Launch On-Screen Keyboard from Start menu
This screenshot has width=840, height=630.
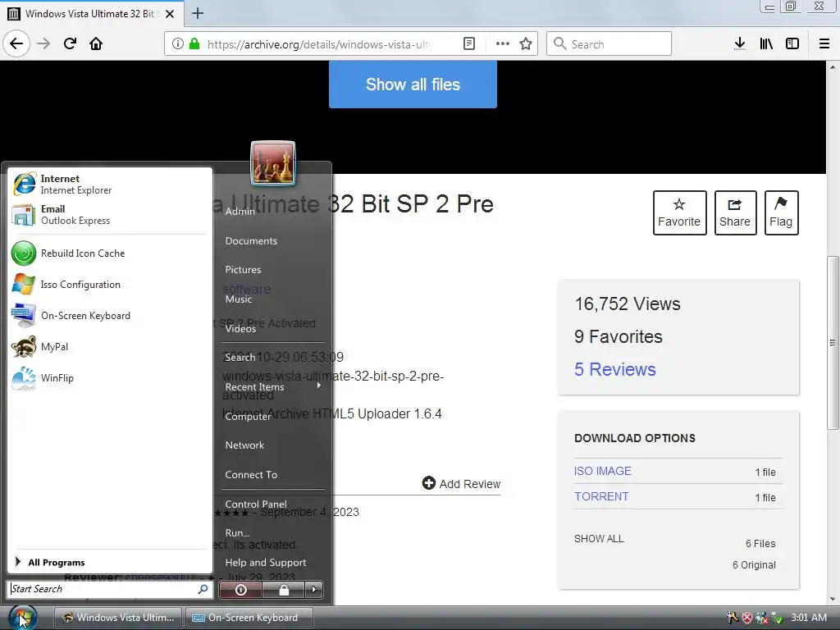(x=107, y=316)
